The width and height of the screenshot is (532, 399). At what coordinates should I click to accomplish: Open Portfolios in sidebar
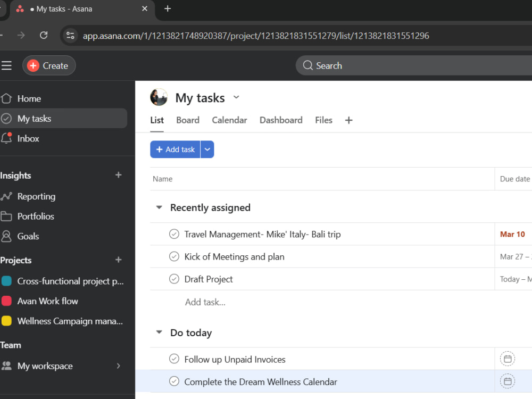63,217
